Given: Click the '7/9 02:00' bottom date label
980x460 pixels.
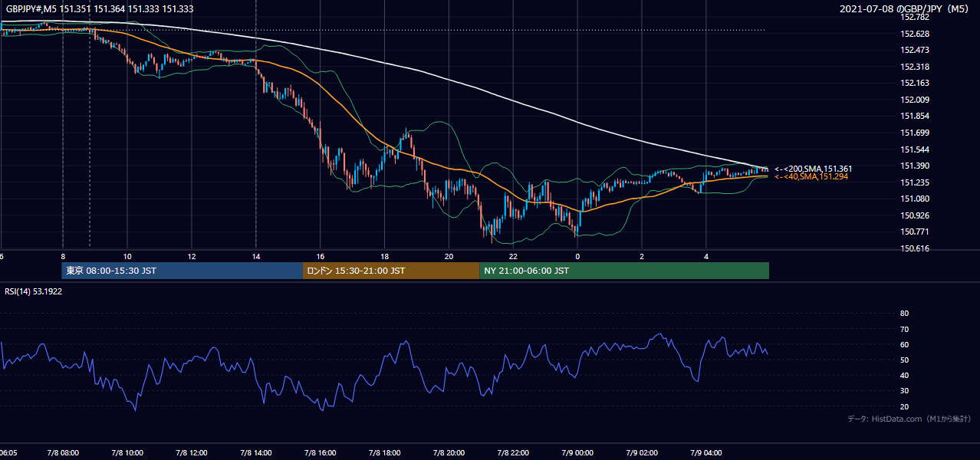Looking at the screenshot, I should [x=642, y=453].
